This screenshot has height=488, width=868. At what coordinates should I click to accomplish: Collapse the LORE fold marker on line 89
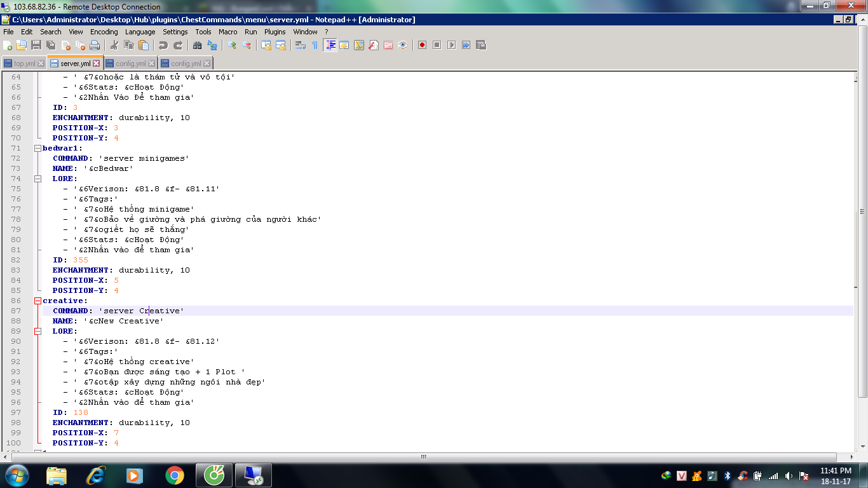tap(37, 331)
